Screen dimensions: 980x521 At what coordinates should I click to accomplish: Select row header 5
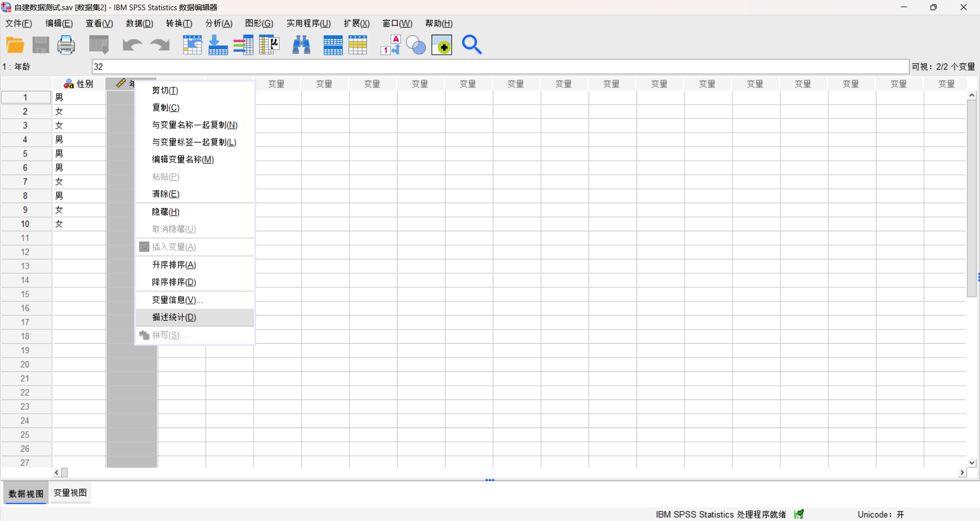point(26,154)
